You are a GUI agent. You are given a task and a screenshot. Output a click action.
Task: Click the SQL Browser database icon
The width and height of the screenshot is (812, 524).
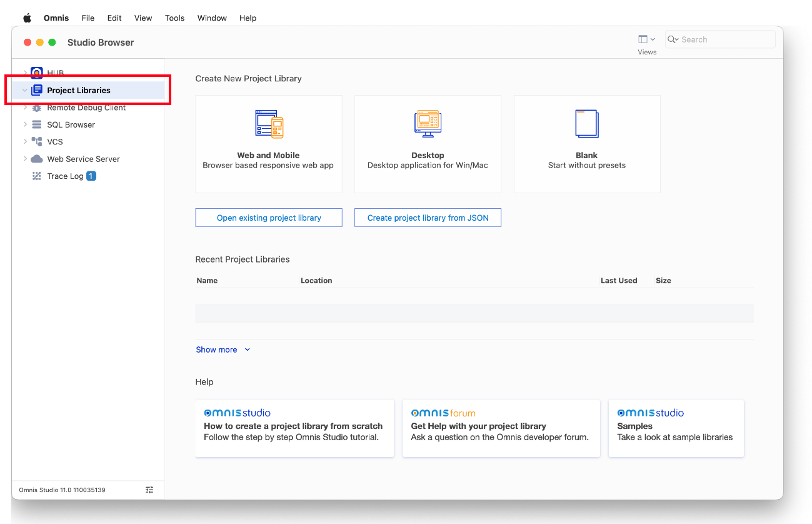coord(37,124)
